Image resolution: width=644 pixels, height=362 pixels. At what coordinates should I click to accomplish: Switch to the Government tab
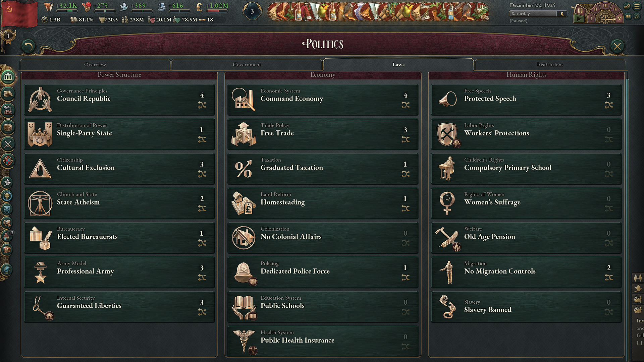click(x=247, y=65)
